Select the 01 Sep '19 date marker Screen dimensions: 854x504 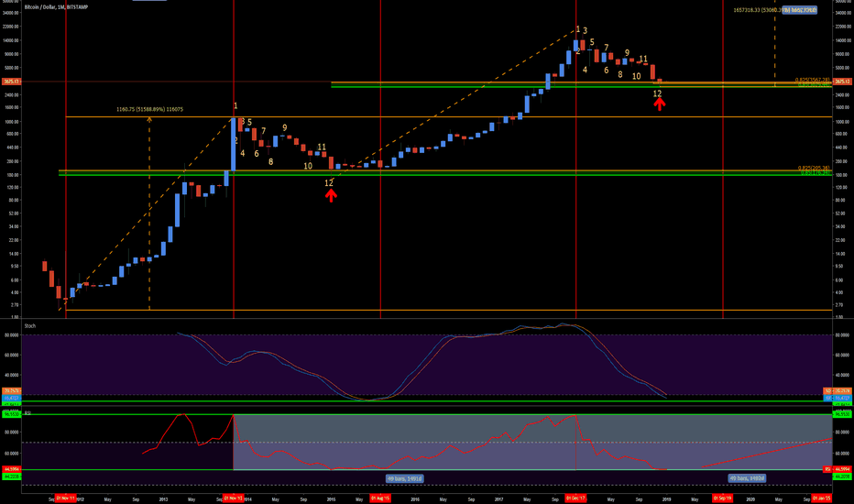[x=723, y=498]
